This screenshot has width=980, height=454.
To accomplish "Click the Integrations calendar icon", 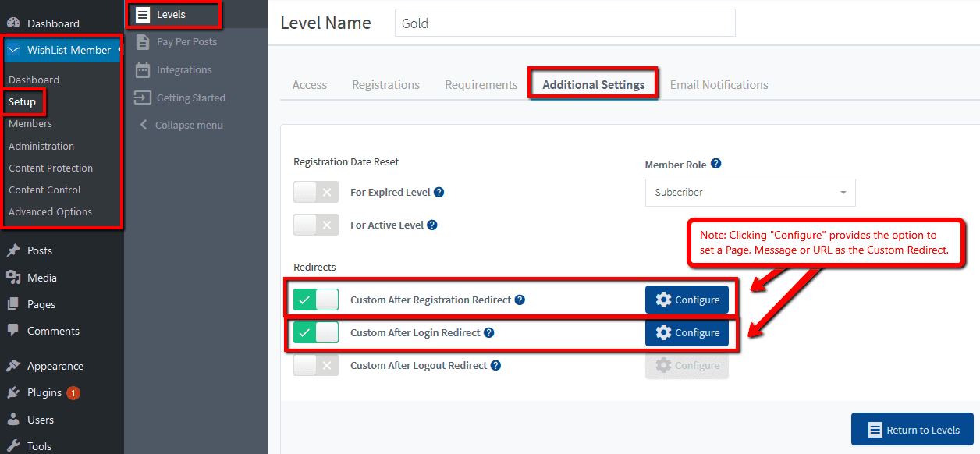I will point(142,69).
